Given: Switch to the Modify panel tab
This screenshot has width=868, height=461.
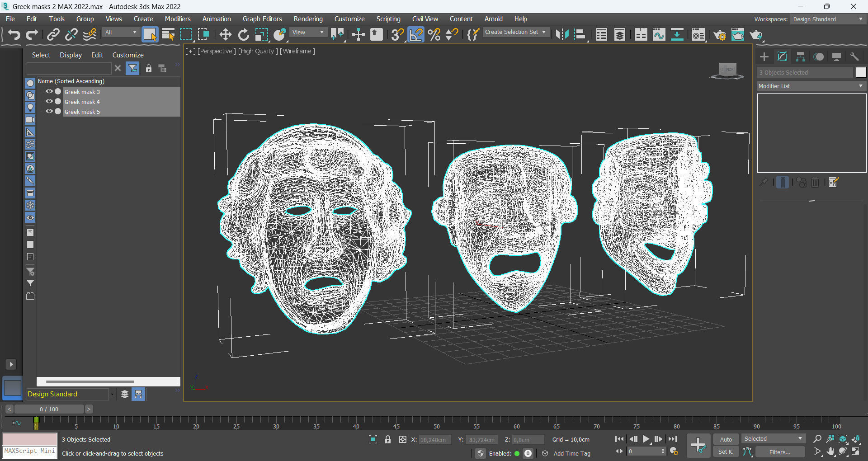Looking at the screenshot, I should (x=782, y=56).
